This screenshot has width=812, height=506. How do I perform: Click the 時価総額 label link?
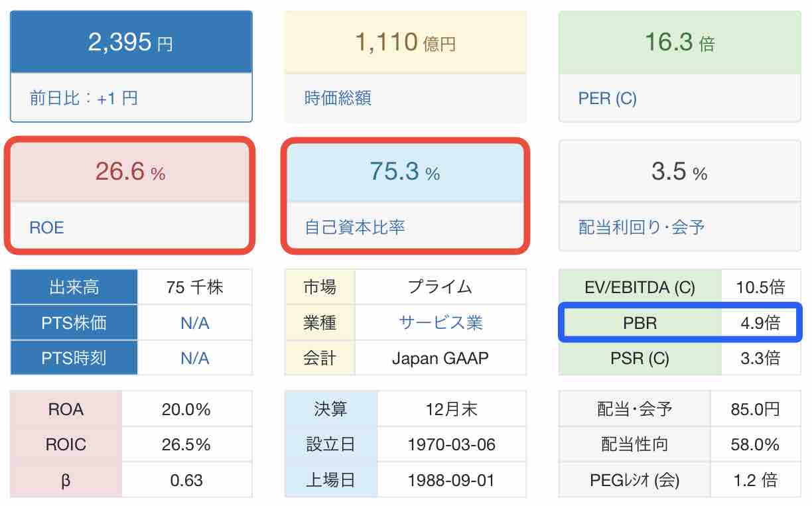(x=338, y=98)
